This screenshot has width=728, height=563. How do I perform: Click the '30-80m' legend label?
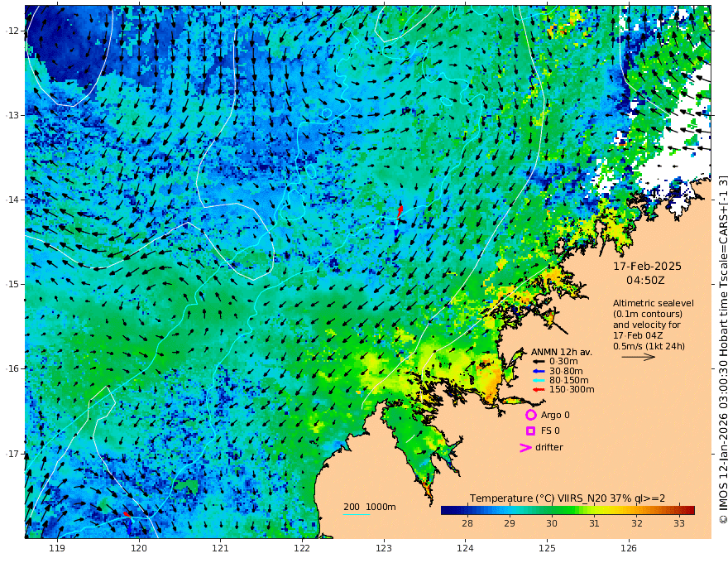coord(566,371)
